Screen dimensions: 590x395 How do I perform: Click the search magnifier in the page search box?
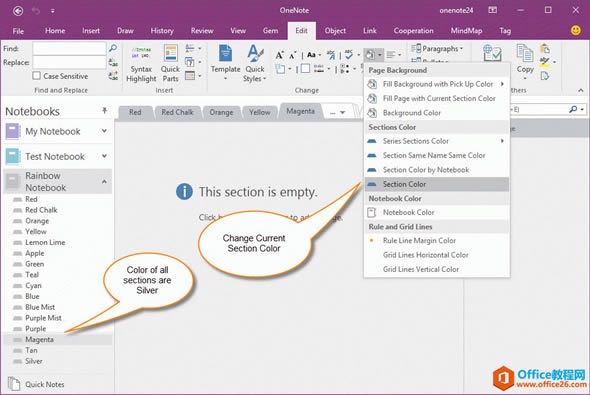click(x=573, y=109)
